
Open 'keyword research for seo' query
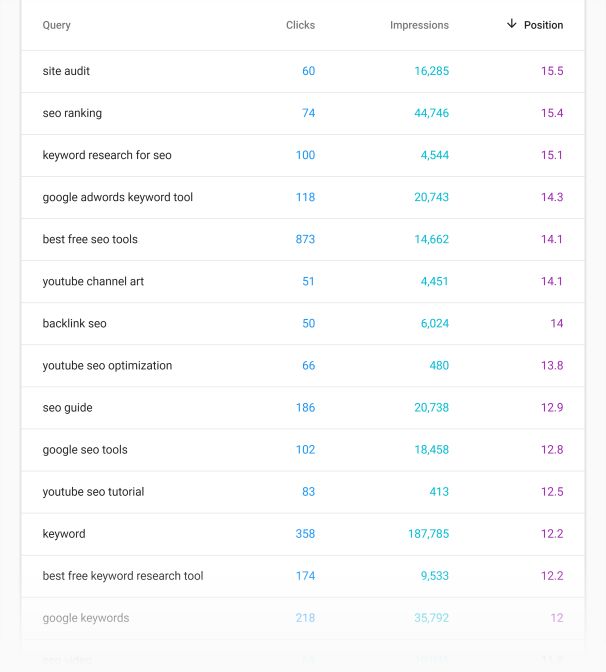[107, 155]
